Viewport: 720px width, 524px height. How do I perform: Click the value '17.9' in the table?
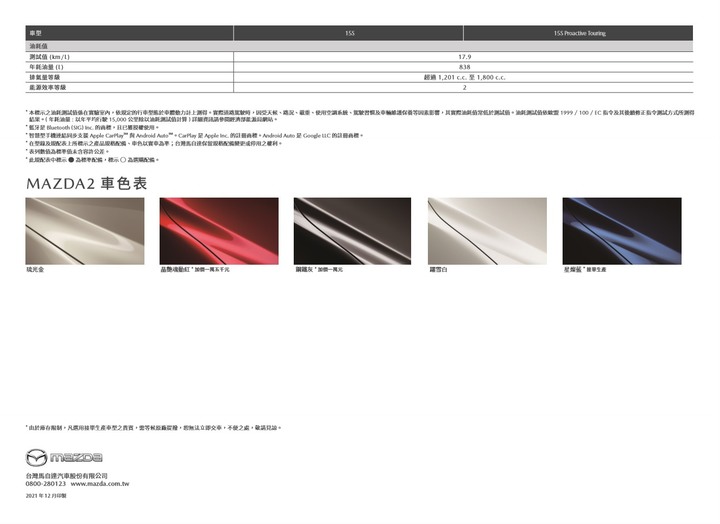click(x=464, y=57)
